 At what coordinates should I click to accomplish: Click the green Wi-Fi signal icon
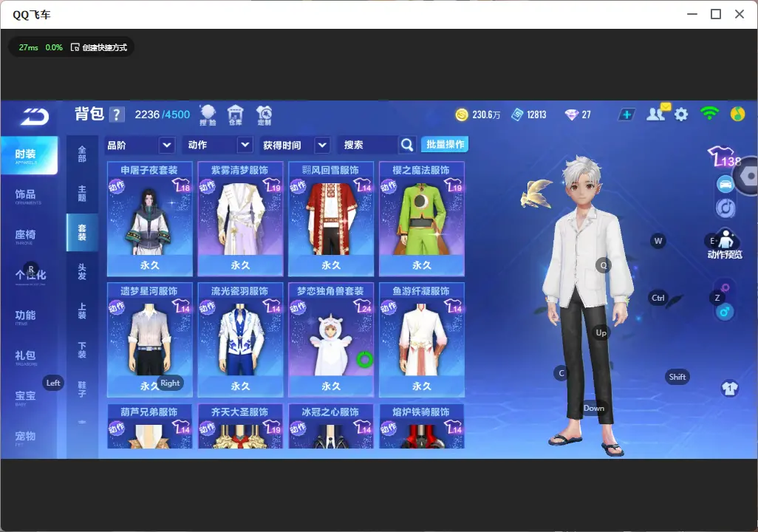tap(709, 114)
